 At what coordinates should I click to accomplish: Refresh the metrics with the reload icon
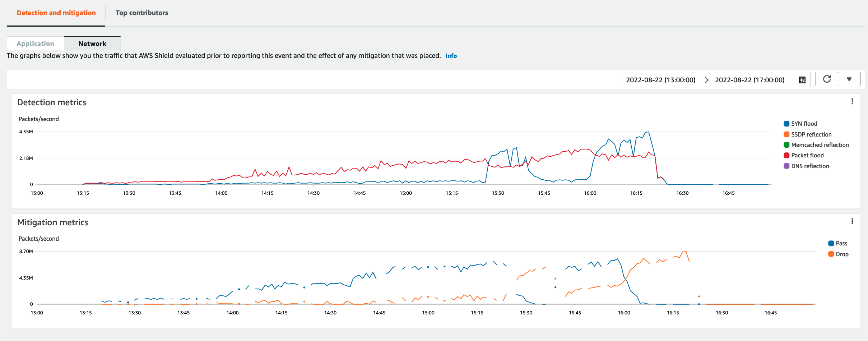tap(827, 79)
